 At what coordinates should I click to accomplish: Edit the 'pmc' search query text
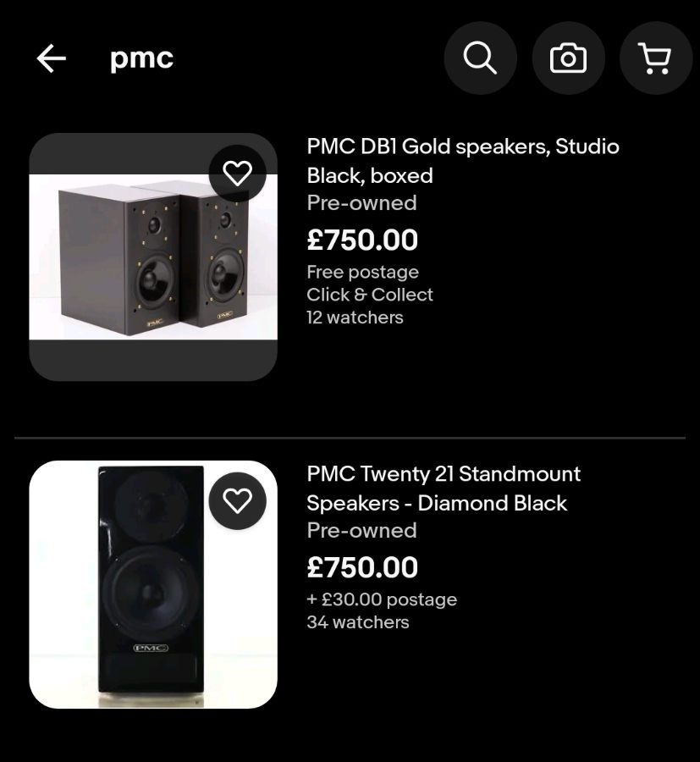pos(141,59)
